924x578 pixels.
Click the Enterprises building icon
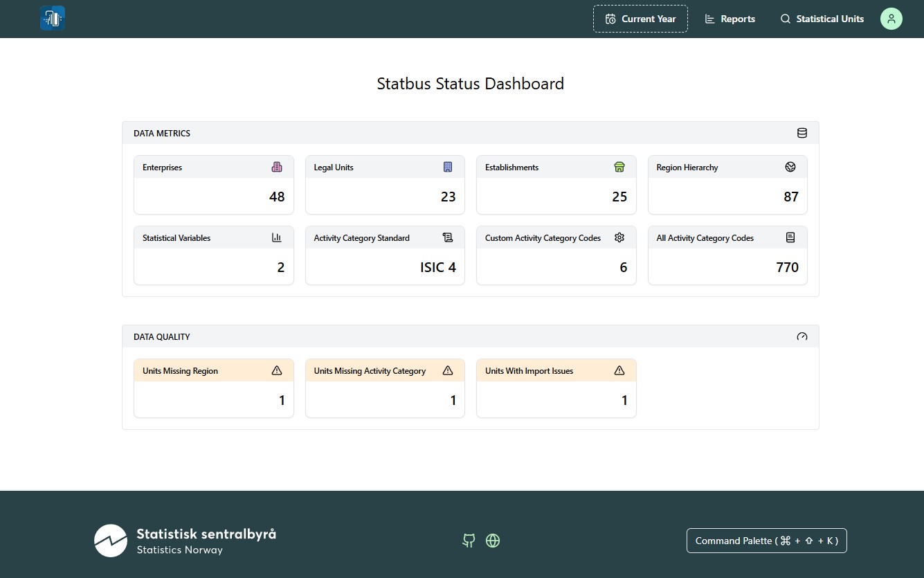277,167
